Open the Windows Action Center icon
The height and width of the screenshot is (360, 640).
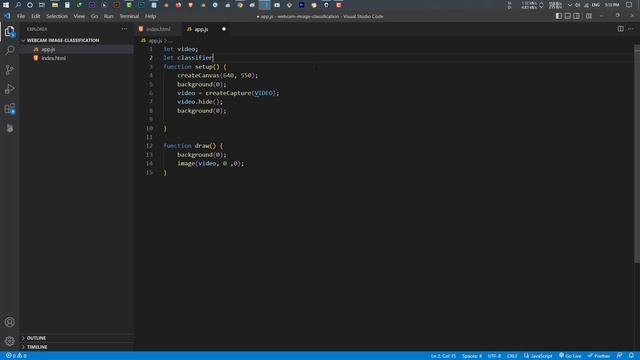(629, 5)
